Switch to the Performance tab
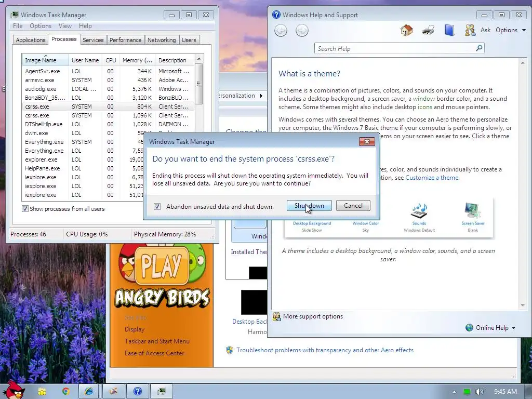532x399 pixels. pyautogui.click(x=126, y=40)
